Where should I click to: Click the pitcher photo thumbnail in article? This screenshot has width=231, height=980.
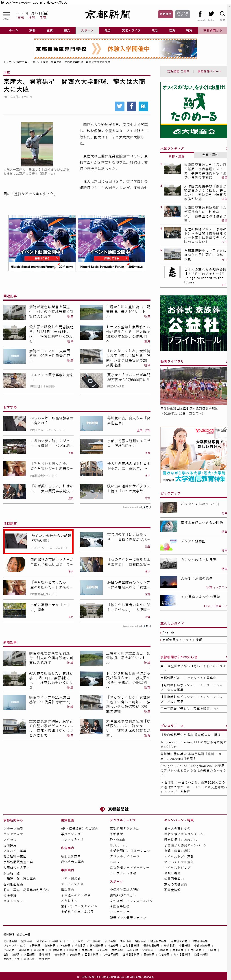click(37, 144)
